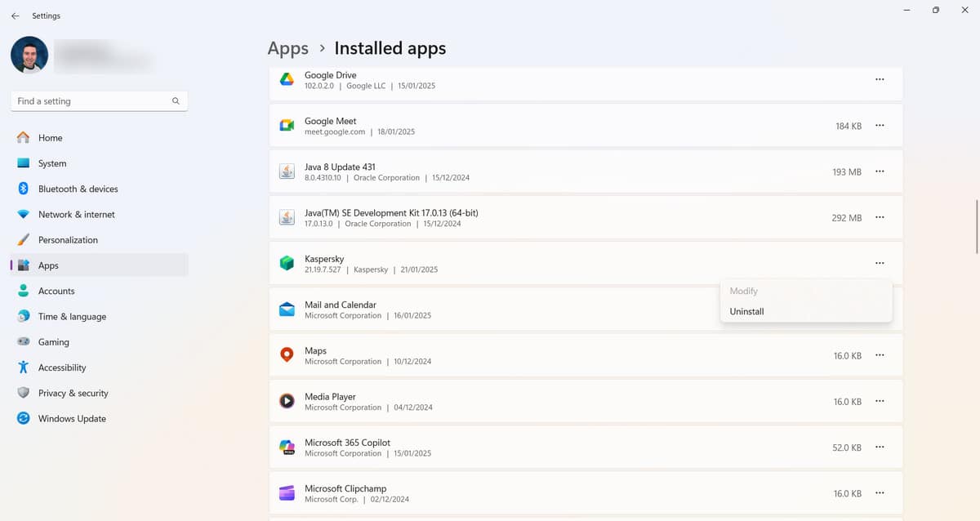Click the Java 8 Update 431 icon
The height and width of the screenshot is (521, 980).
(287, 171)
